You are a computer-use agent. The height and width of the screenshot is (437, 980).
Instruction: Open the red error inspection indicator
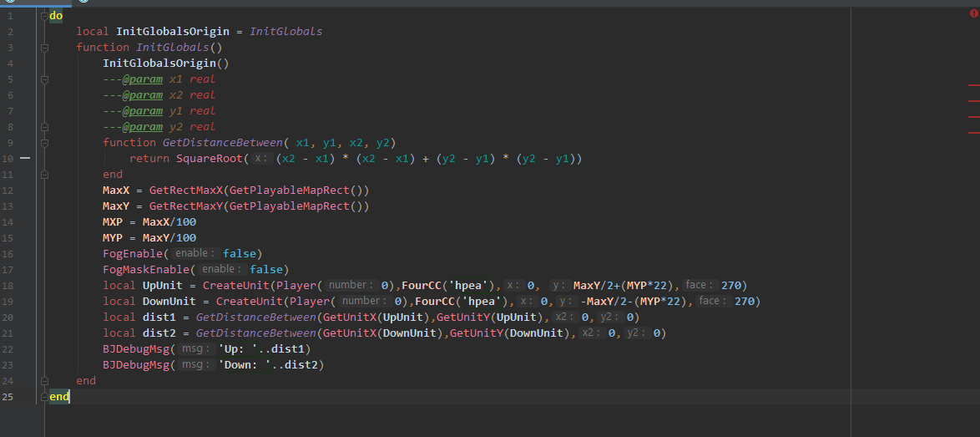point(972,13)
